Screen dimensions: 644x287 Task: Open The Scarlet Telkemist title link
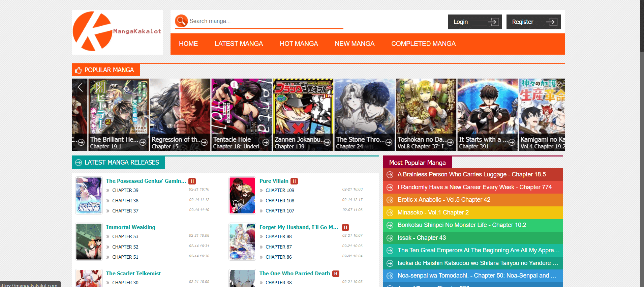[133, 274]
